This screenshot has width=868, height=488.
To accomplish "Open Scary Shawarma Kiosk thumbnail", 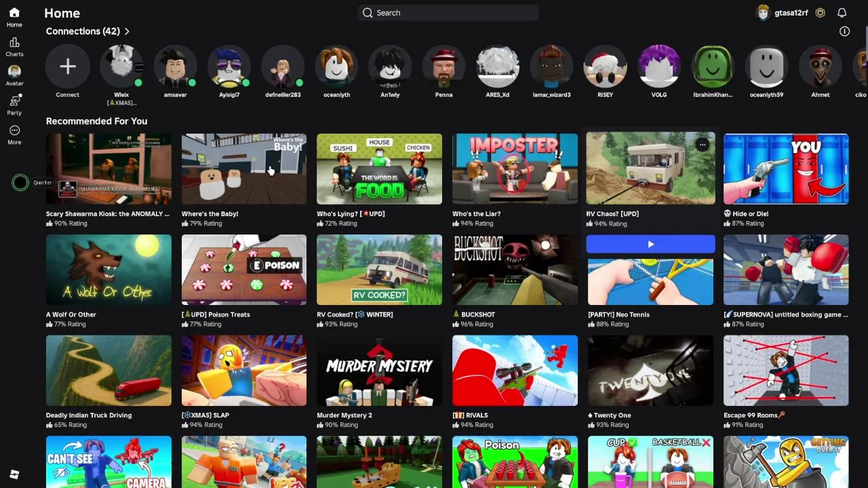I will (108, 169).
